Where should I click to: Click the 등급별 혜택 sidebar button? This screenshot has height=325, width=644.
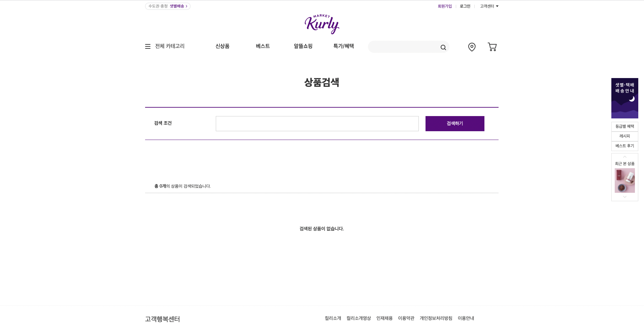[624, 126]
